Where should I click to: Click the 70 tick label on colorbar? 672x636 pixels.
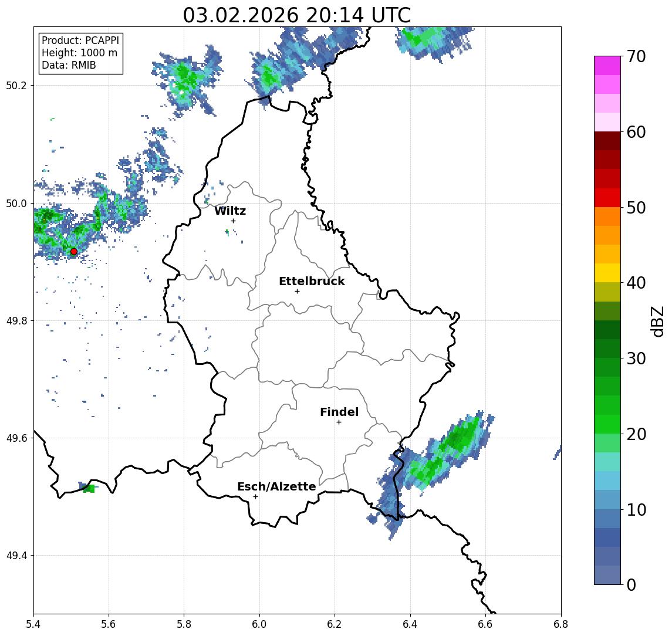click(x=636, y=56)
